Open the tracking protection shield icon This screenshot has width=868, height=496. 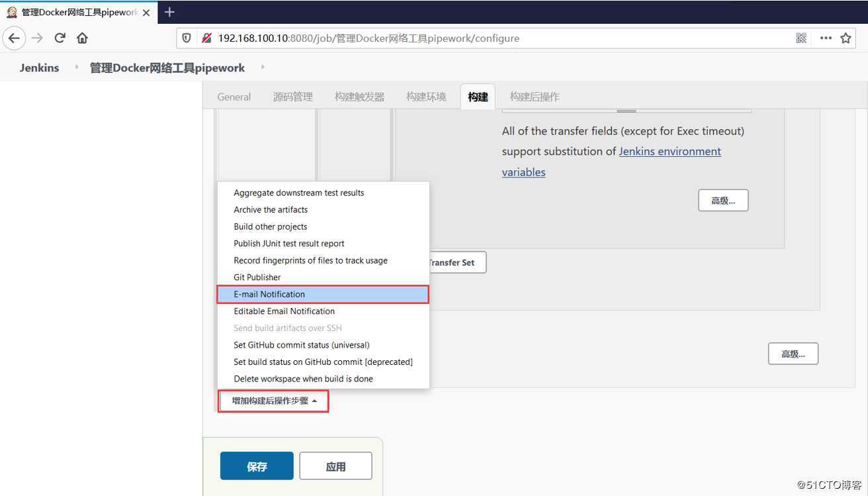click(187, 38)
